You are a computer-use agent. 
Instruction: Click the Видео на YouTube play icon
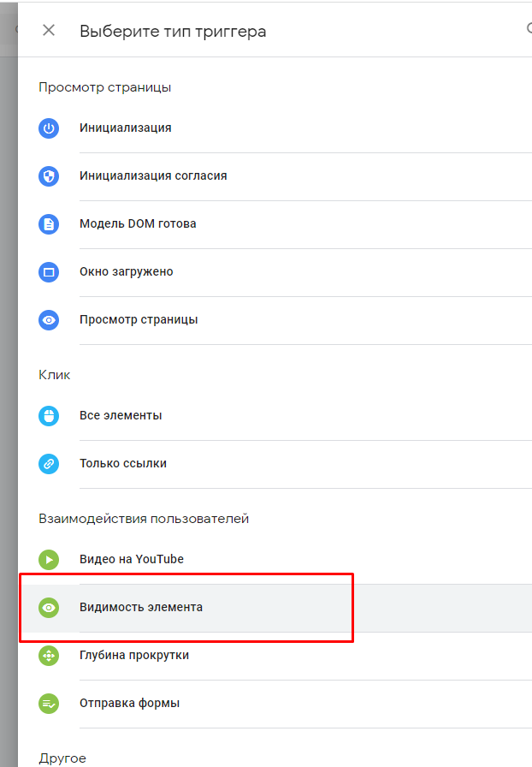49,560
